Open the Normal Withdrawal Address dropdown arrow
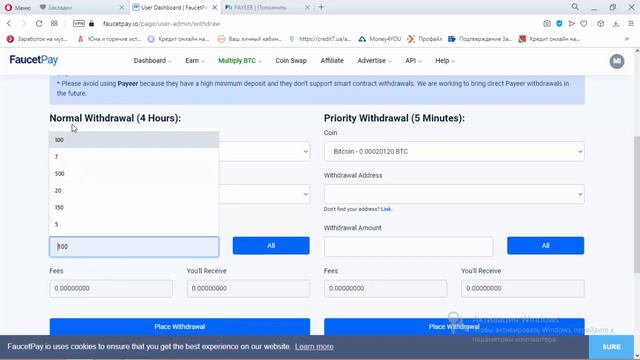This screenshot has height=360, width=640. tap(305, 194)
